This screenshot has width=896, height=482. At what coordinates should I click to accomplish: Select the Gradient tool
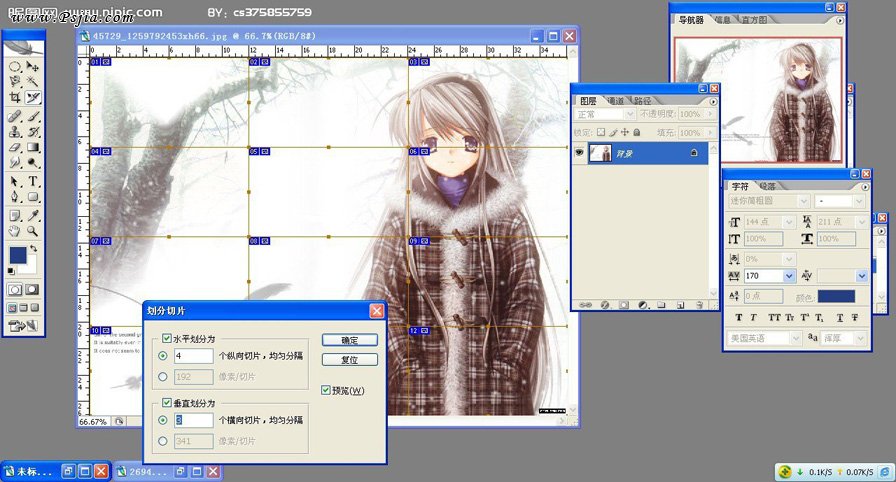[33, 147]
